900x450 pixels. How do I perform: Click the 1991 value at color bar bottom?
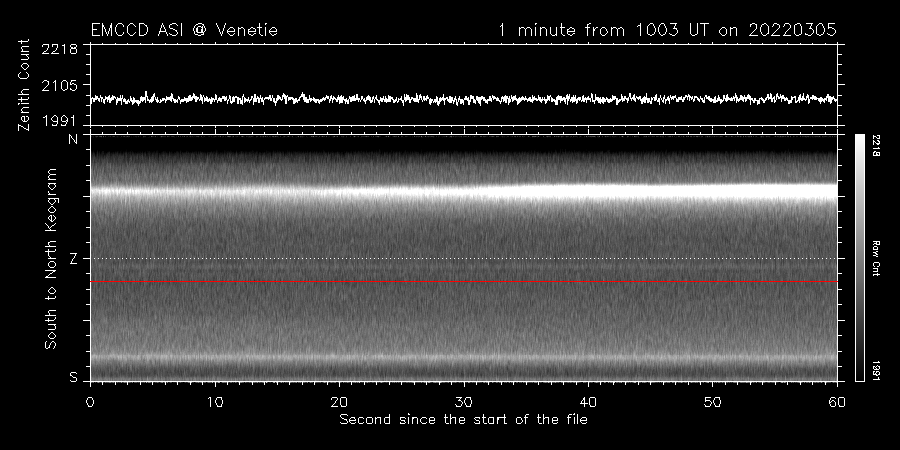pyautogui.click(x=876, y=370)
